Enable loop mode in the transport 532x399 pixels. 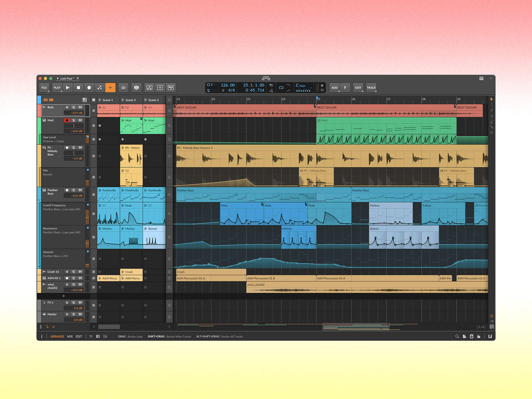[281, 87]
